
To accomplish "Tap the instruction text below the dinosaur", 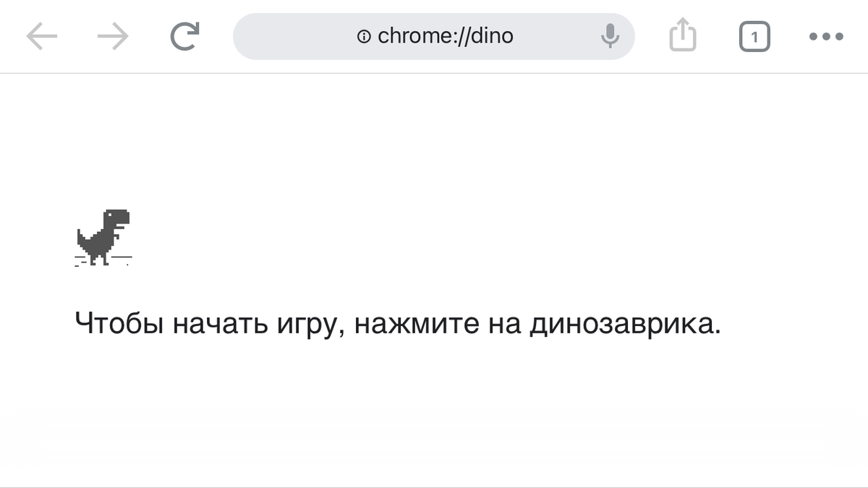I will [396, 323].
